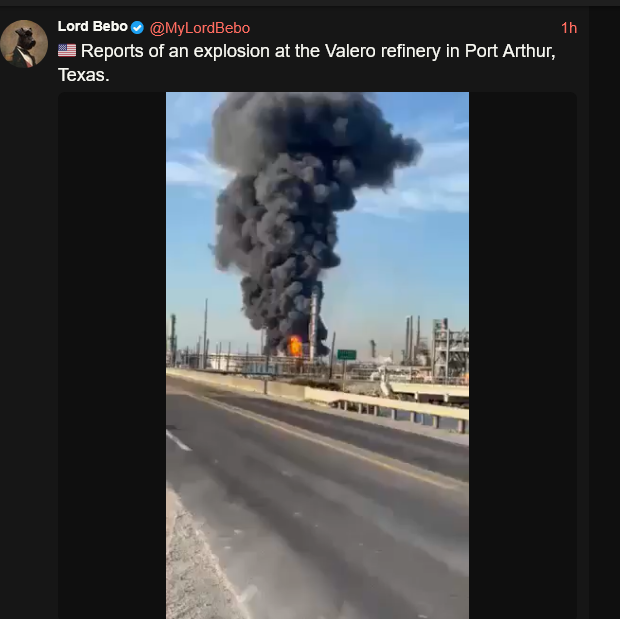Click the blue verified checkmark badge
The height and width of the screenshot is (619, 620).
coord(137,28)
